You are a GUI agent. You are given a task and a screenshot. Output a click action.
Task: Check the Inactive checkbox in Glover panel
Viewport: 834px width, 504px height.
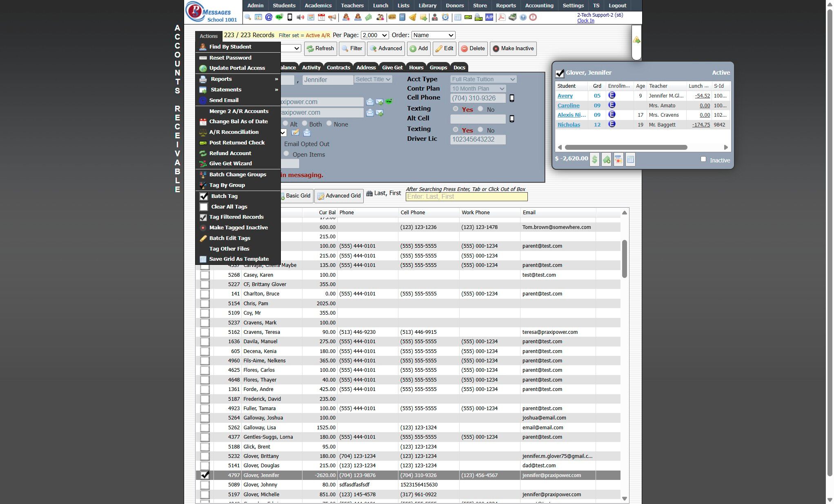(703, 160)
